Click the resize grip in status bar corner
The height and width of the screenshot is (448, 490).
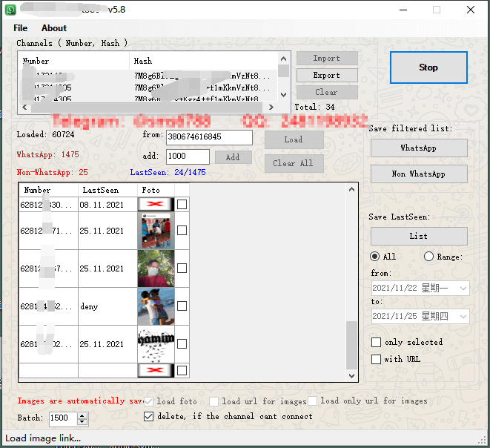(x=482, y=440)
